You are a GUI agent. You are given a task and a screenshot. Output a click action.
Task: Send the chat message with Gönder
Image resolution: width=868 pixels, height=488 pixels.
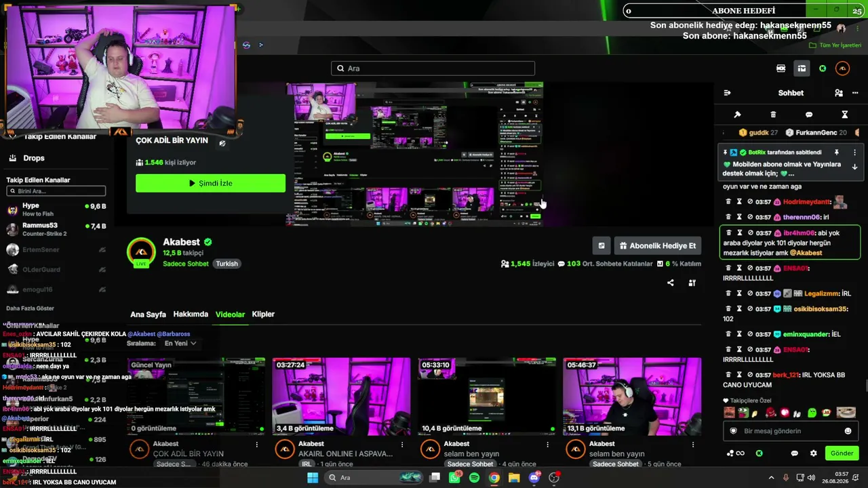click(842, 453)
